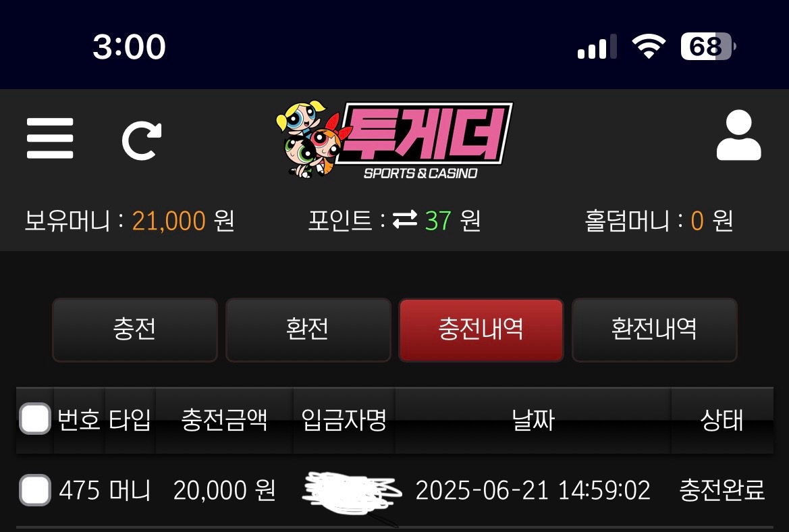Tap the refresh arrow icon
The width and height of the screenshot is (789, 532).
pos(142,140)
